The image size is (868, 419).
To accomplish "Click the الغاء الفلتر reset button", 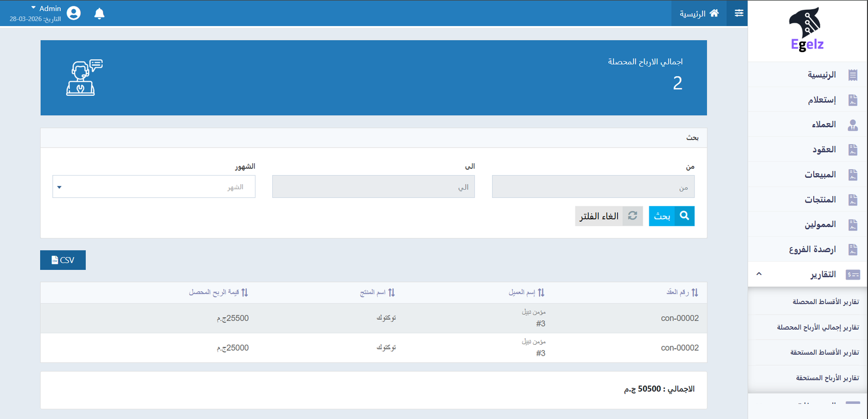I will click(x=609, y=216).
